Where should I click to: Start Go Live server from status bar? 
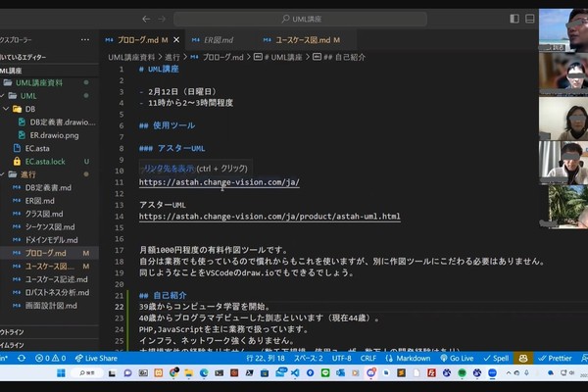click(x=457, y=359)
